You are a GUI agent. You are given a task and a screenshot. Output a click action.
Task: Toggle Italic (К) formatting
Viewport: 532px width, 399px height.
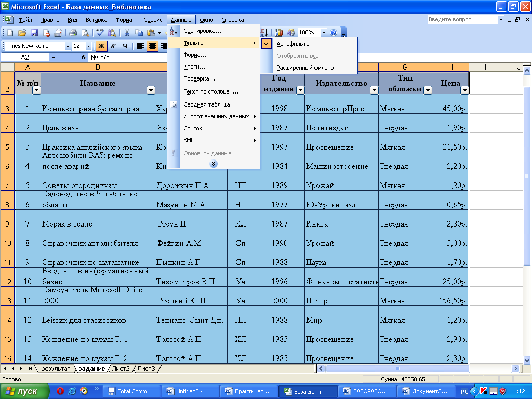pyautogui.click(x=113, y=46)
